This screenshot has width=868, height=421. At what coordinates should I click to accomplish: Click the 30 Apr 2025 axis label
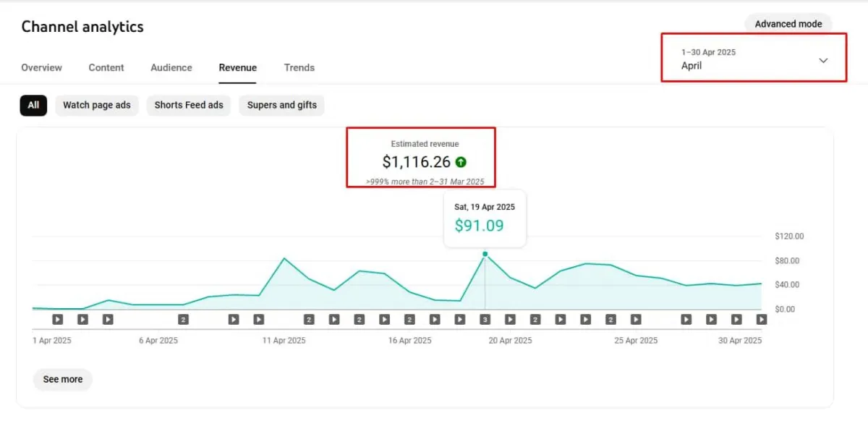tap(740, 340)
